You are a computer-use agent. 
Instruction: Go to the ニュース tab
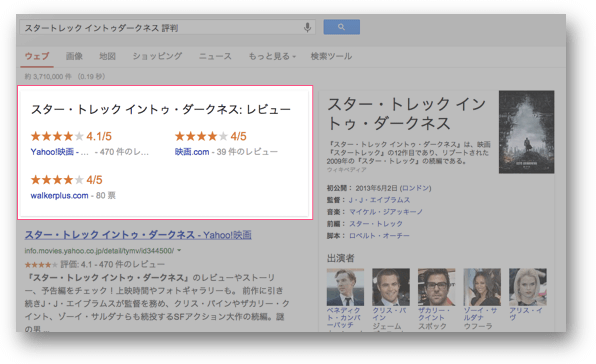pyautogui.click(x=215, y=56)
